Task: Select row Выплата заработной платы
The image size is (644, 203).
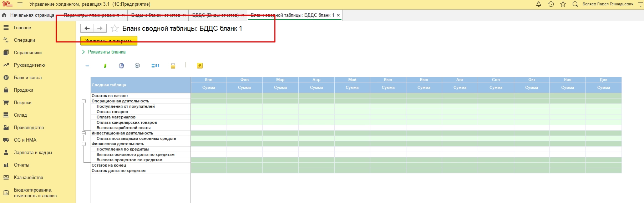Action: pyautogui.click(x=141, y=128)
